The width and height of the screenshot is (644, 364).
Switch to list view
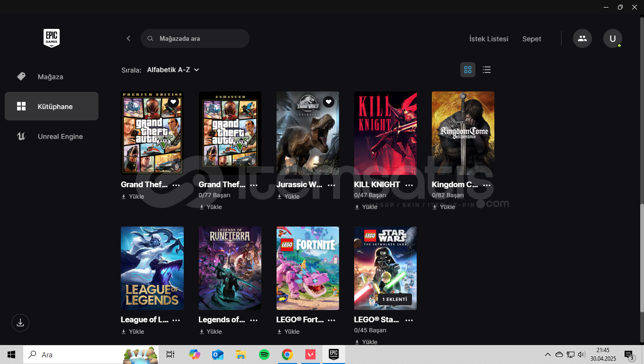486,70
